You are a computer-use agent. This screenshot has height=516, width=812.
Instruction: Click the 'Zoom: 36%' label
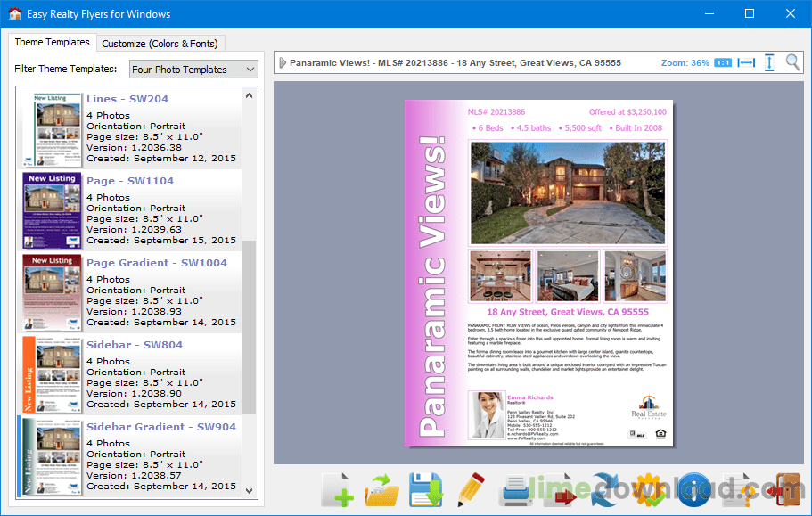tap(685, 62)
